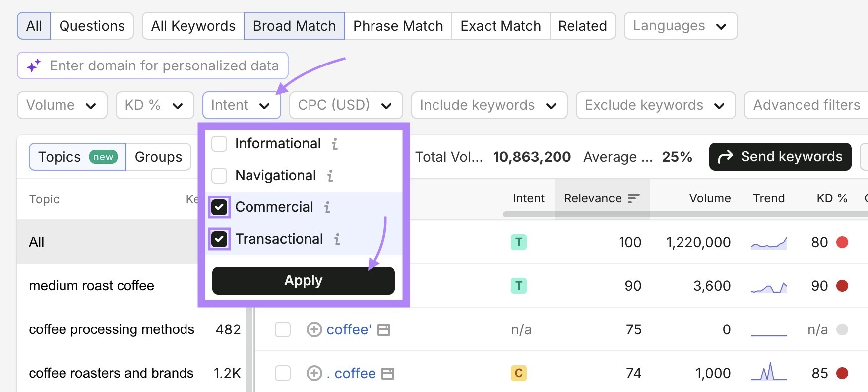Screen dimensions: 868x392
Task: Uncheck the Commercial intent checkbox
Action: point(219,207)
